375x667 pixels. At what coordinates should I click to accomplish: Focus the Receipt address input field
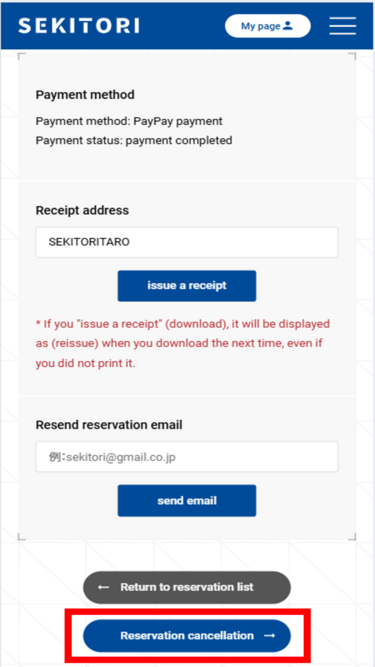187,242
